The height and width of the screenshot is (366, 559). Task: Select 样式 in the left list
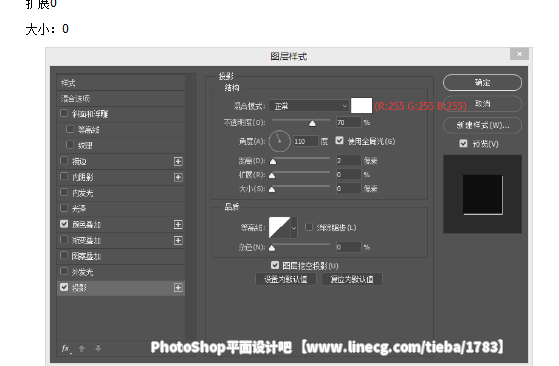(x=121, y=83)
